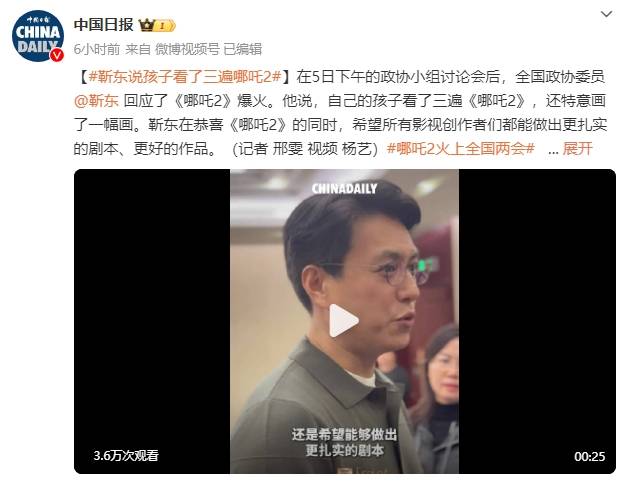The image size is (627, 483).
Task: Click the 00:25 video duration label
Action: pos(589,456)
